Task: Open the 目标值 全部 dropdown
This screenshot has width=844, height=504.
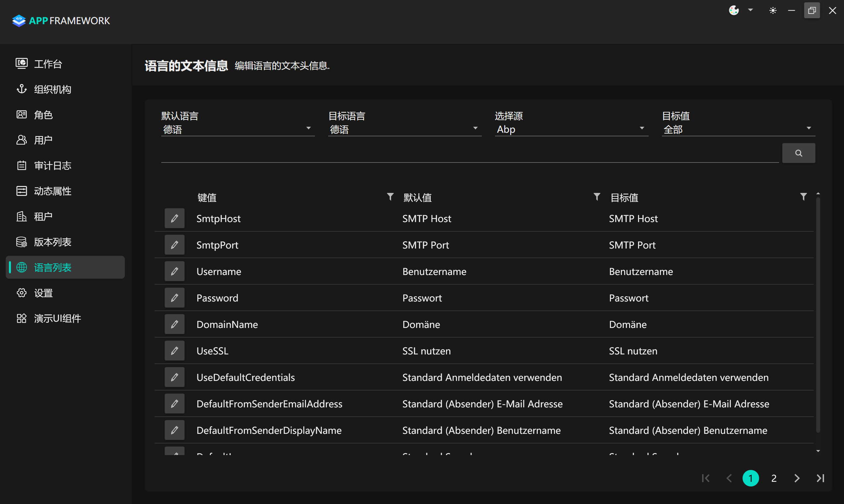Action: 738,129
